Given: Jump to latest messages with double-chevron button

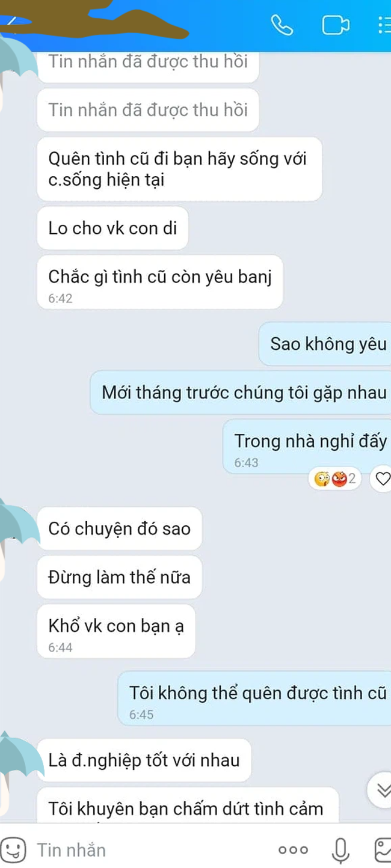Looking at the screenshot, I should click(x=383, y=790).
